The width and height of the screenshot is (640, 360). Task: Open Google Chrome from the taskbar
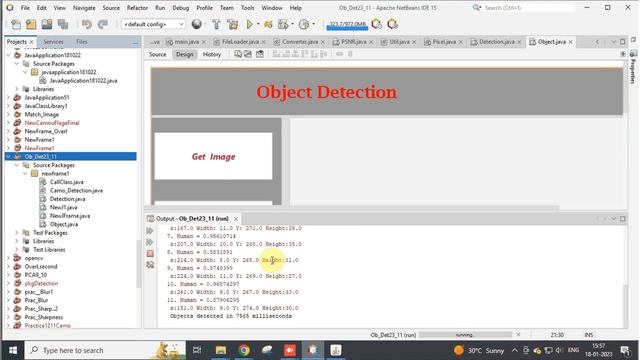point(244,350)
